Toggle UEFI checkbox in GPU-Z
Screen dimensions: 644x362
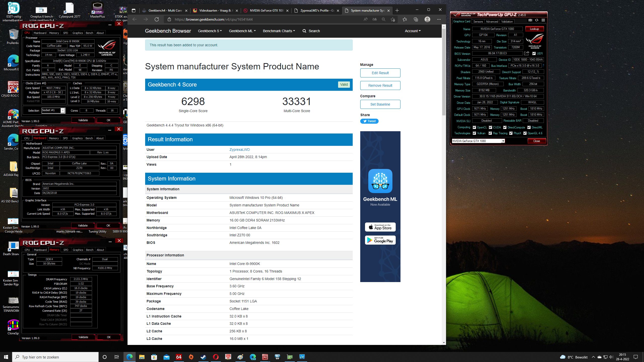point(534,54)
